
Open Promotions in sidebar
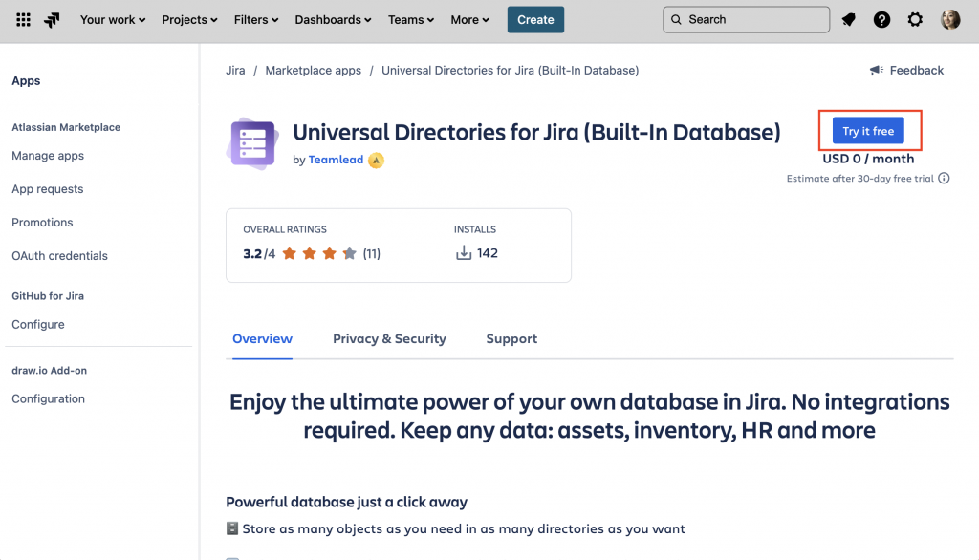coord(42,223)
